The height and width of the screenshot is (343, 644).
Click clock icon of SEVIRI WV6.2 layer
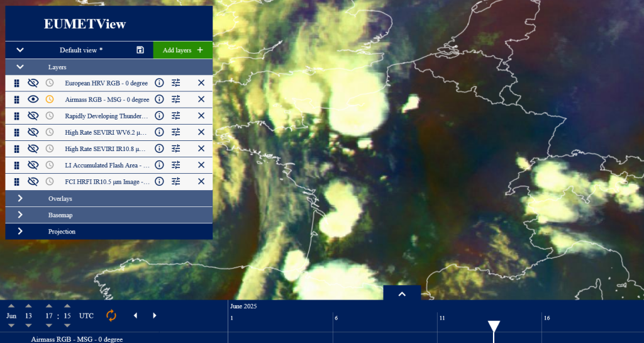tap(50, 132)
